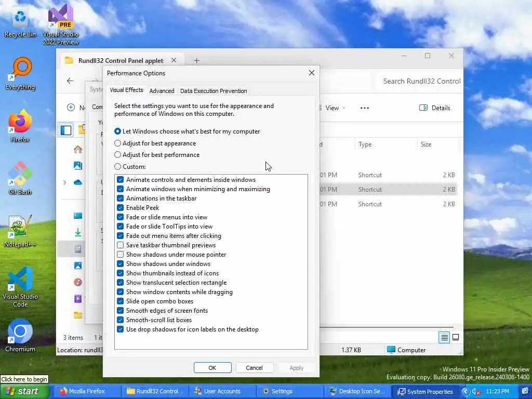Show hidden tray icons chevron
Viewport: 532px width, 399px height.
tap(465, 392)
